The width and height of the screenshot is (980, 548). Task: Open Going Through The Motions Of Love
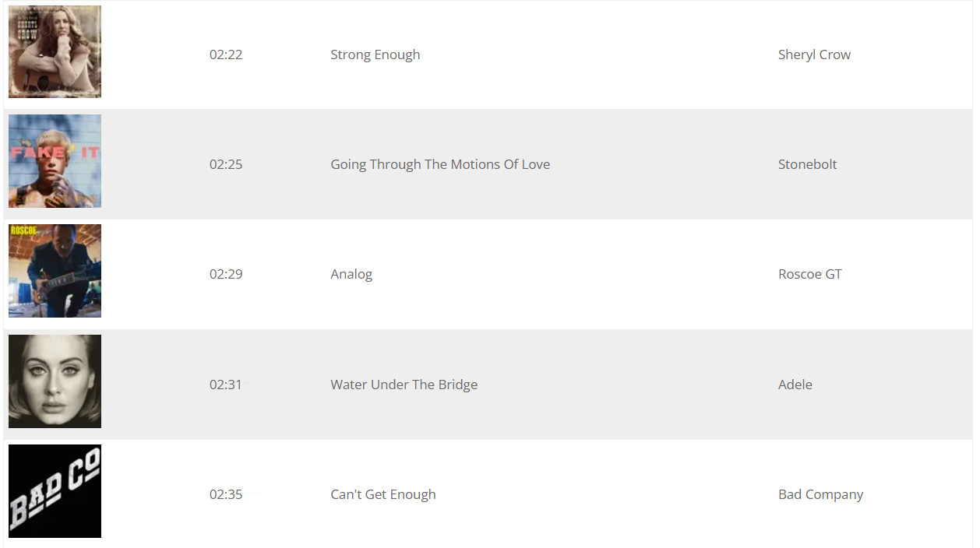coord(440,164)
